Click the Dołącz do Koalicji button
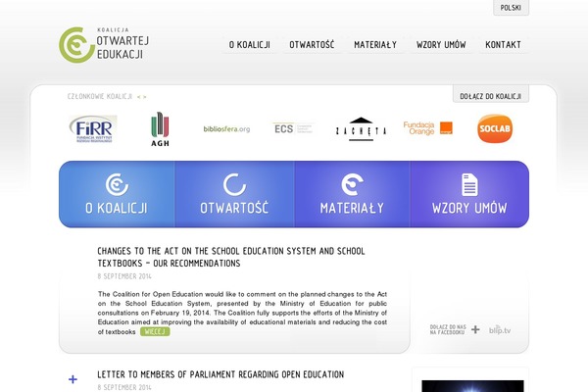588x392 pixels. (x=491, y=96)
